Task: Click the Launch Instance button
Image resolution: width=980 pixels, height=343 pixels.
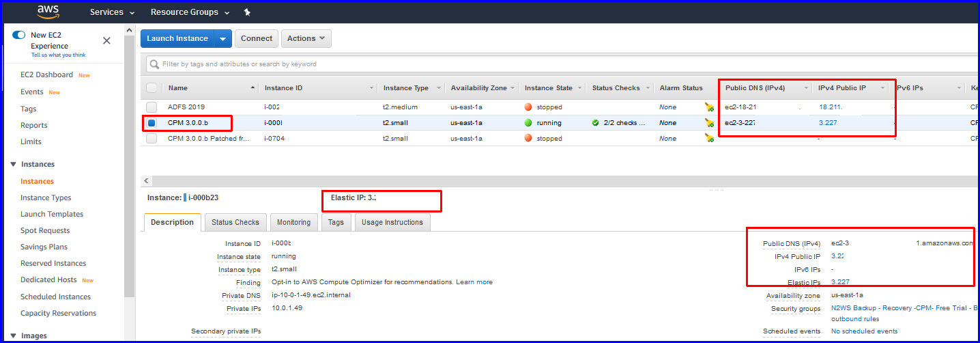Action: [x=177, y=39]
